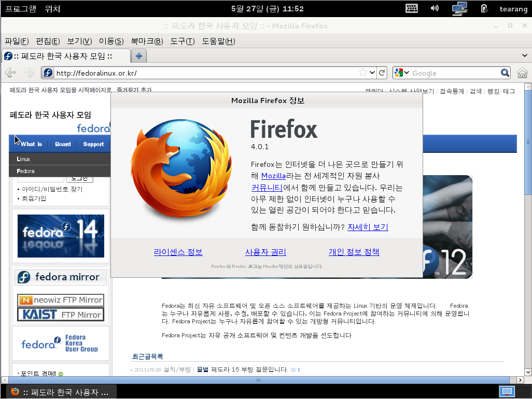Select Linux in the dropdown submenu

60,159
